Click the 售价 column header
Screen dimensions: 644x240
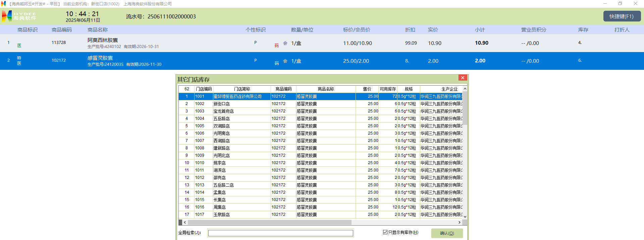pos(367,89)
